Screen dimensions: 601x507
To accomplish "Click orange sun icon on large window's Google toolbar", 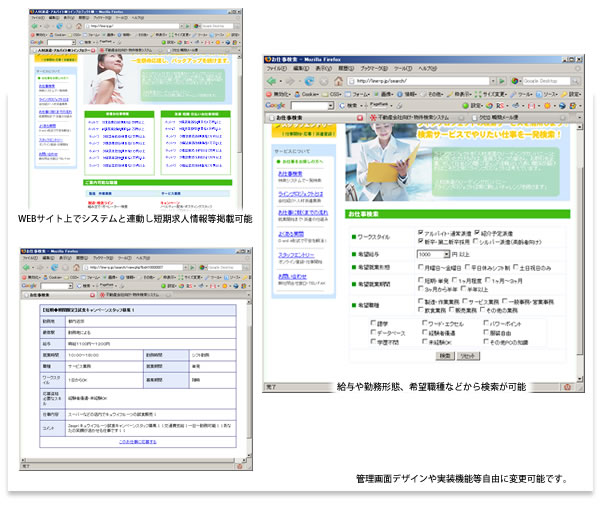I will 547,105.
